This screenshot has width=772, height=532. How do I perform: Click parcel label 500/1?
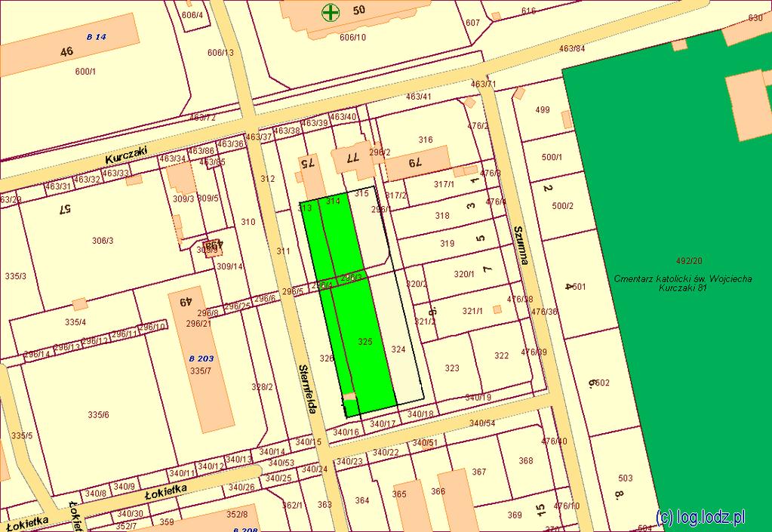[x=552, y=158]
